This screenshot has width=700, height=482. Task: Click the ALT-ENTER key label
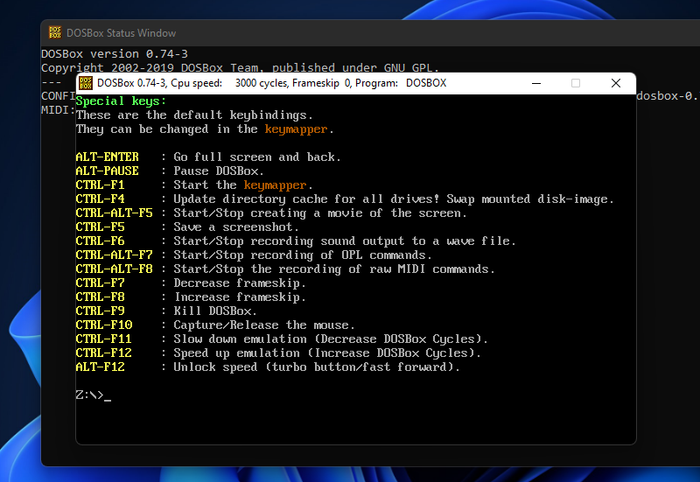click(x=107, y=157)
